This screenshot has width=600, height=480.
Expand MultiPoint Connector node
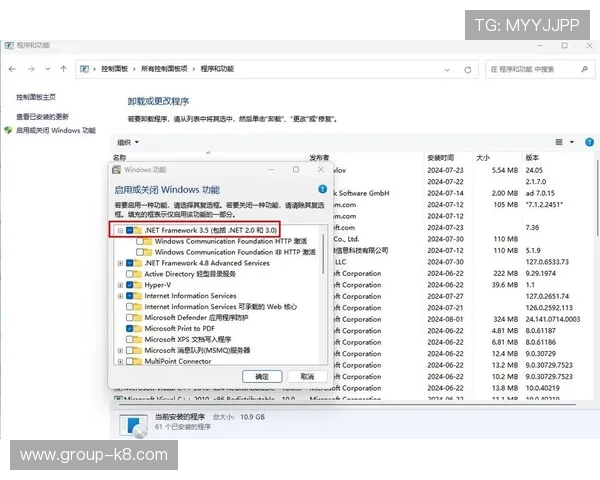(120, 361)
